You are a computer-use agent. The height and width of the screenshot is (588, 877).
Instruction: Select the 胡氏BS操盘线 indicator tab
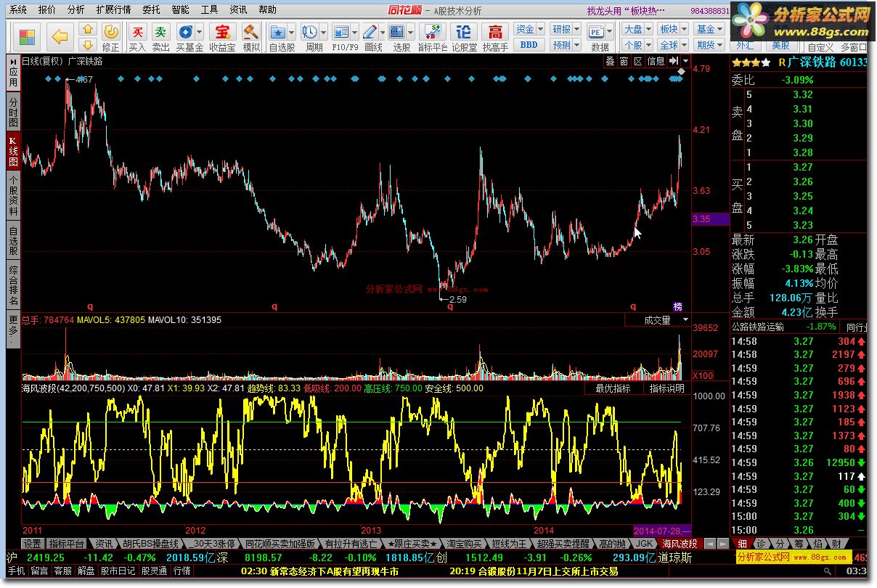[150, 544]
